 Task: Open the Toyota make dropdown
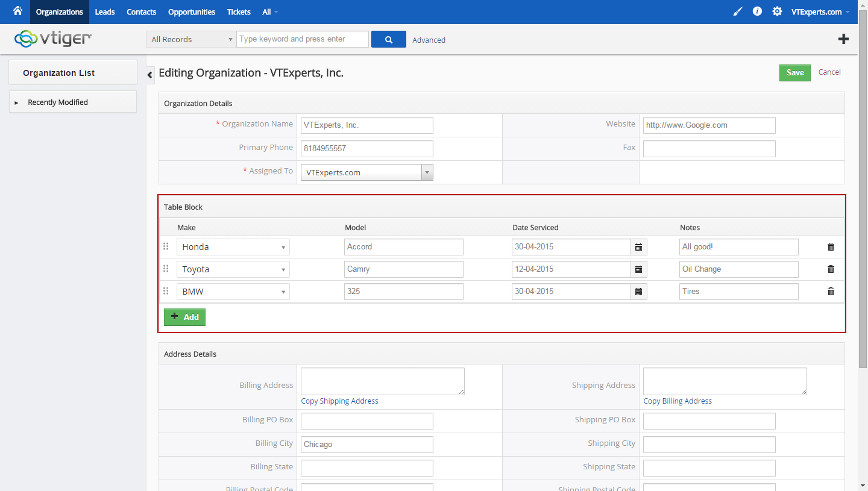tap(233, 269)
